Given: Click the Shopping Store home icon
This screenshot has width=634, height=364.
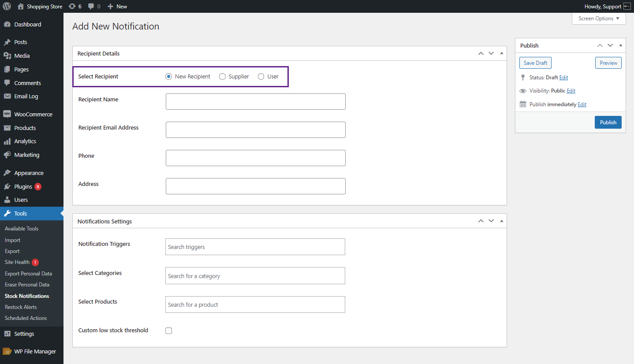Looking at the screenshot, I should [21, 7].
